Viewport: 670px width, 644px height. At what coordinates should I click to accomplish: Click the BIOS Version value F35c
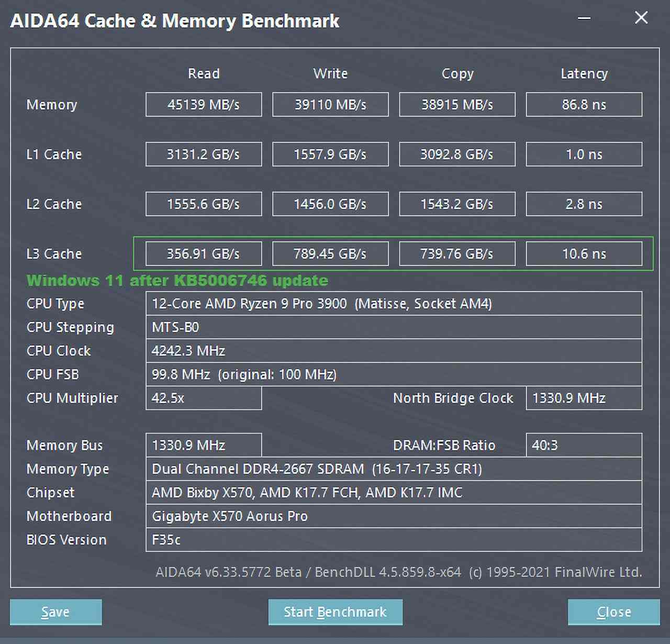coord(394,539)
